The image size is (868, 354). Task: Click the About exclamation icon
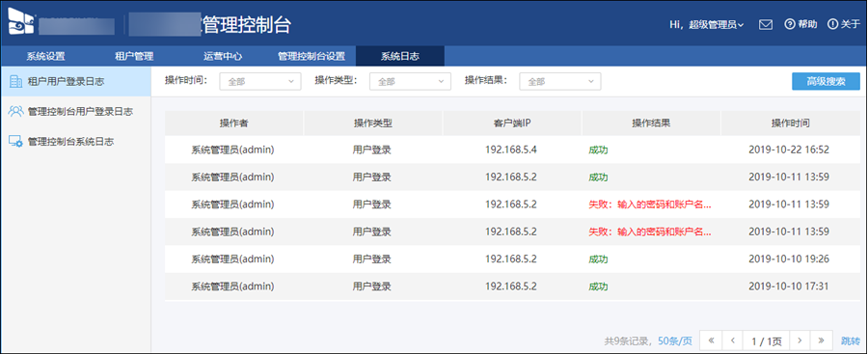pos(832,24)
